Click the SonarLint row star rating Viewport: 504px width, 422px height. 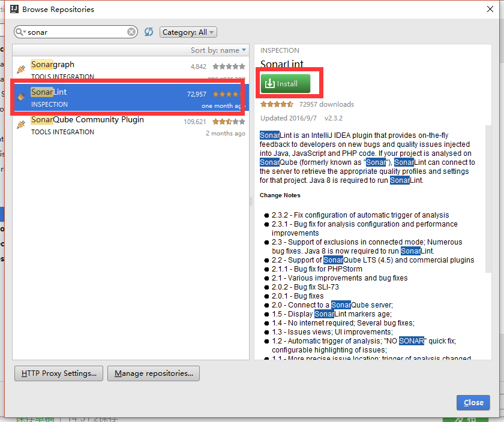pos(226,94)
